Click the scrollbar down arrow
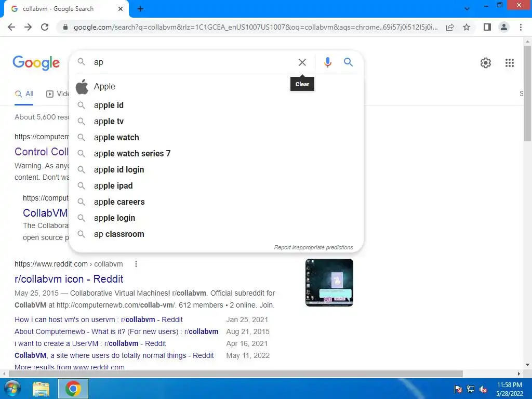This screenshot has width=532, height=399. 527,365
